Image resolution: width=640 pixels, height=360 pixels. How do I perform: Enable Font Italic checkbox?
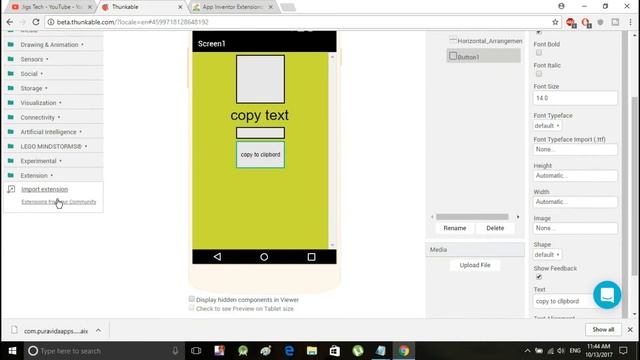(539, 74)
